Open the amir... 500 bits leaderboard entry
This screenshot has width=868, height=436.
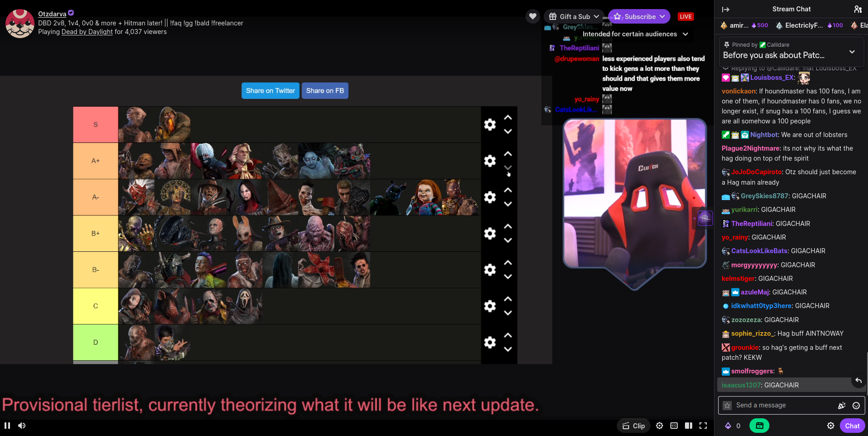point(744,25)
